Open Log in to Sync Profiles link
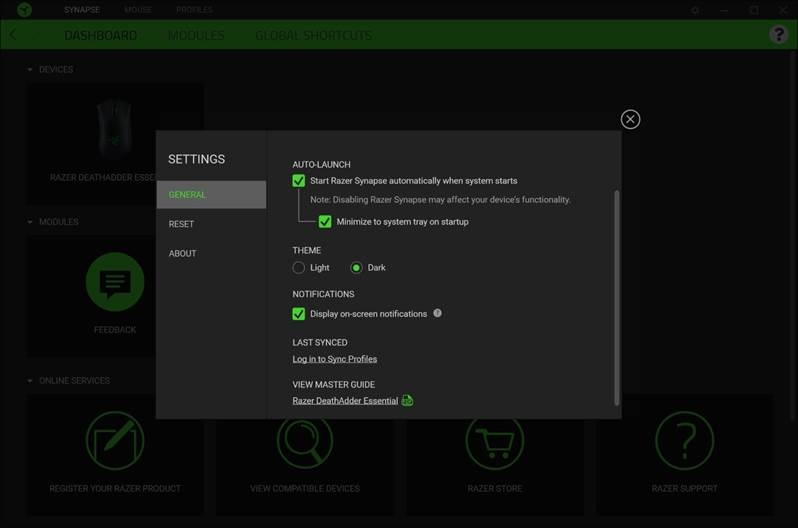 click(x=334, y=359)
